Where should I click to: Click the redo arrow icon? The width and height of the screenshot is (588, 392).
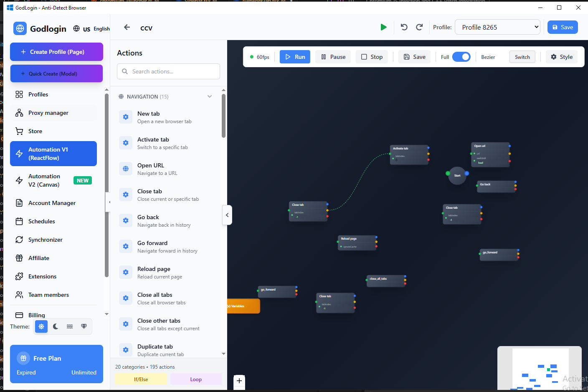(x=419, y=27)
